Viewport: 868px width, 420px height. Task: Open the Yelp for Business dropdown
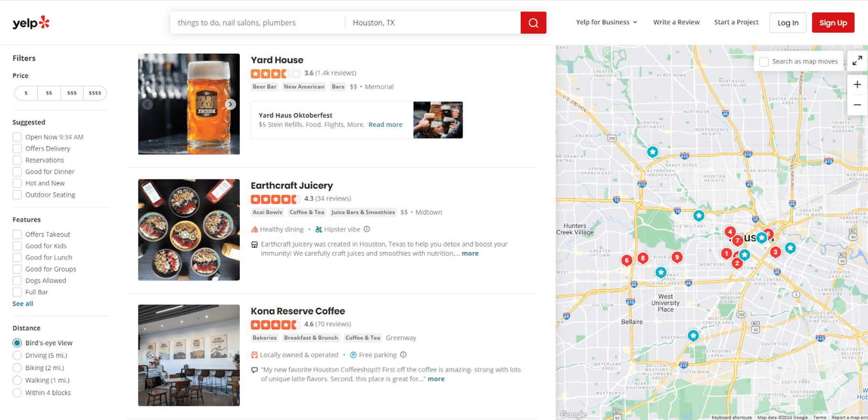[607, 22]
